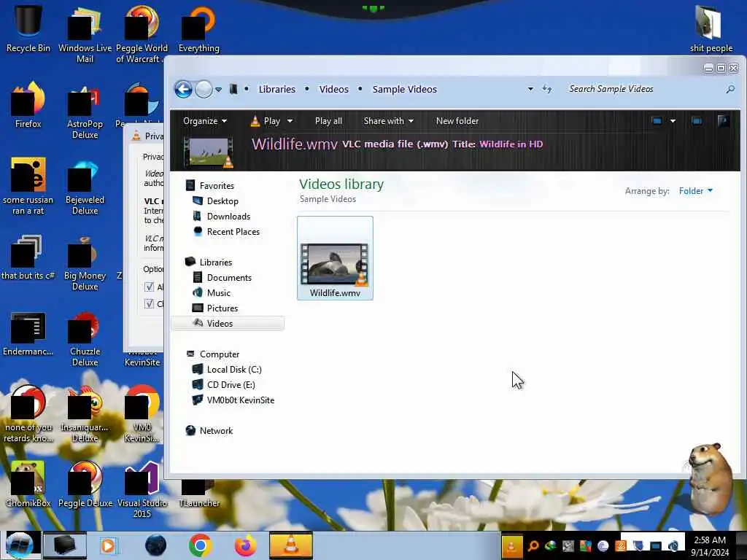Launch Chrome from the taskbar
The width and height of the screenshot is (747, 560).
[x=200, y=545]
